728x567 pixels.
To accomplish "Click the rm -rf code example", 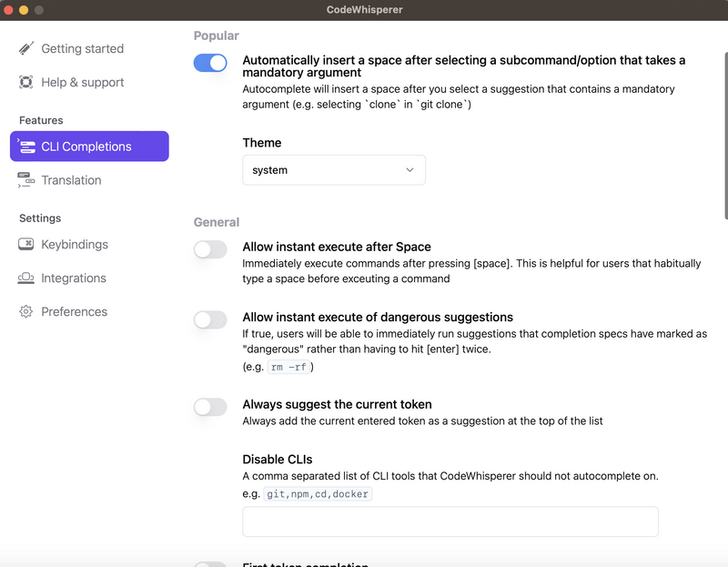I will pos(288,367).
